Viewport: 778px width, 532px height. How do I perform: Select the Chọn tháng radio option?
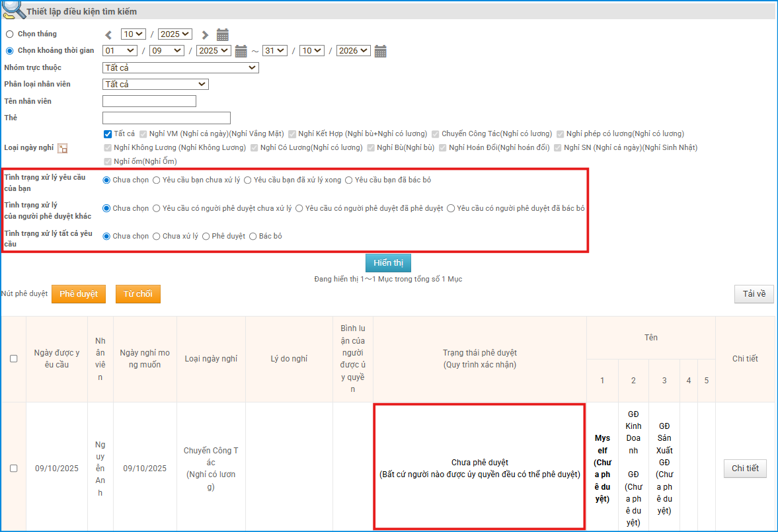[x=9, y=34]
